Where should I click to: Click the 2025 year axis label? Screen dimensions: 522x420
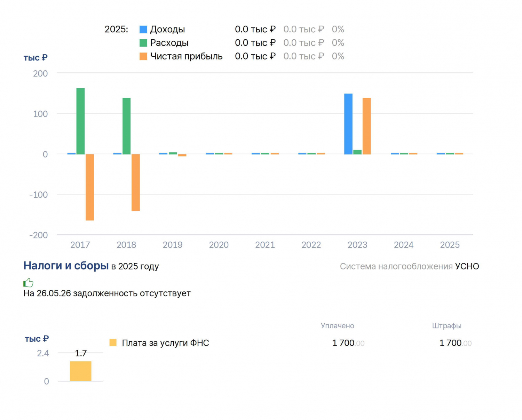tap(450, 245)
